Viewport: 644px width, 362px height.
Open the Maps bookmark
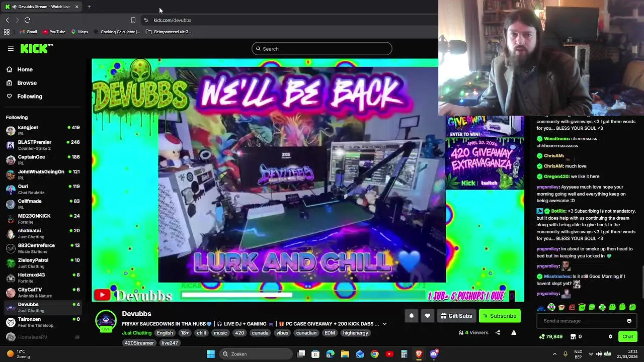(x=79, y=32)
